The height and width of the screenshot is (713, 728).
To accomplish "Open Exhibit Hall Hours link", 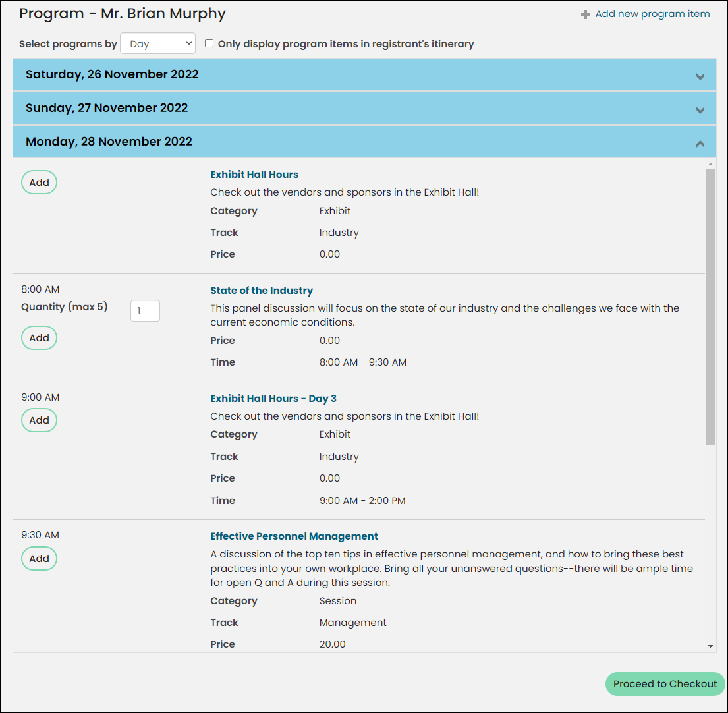I will click(254, 175).
